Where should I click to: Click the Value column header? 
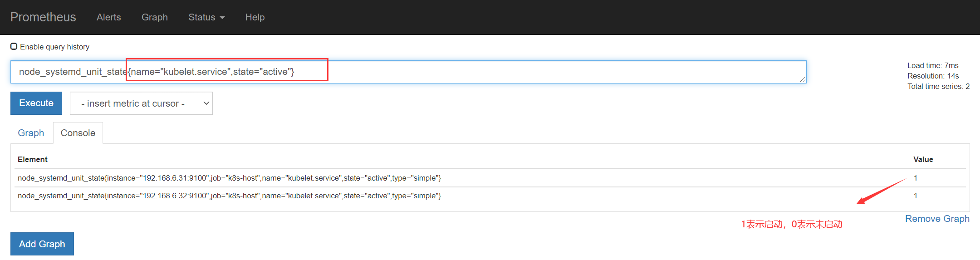click(x=923, y=159)
